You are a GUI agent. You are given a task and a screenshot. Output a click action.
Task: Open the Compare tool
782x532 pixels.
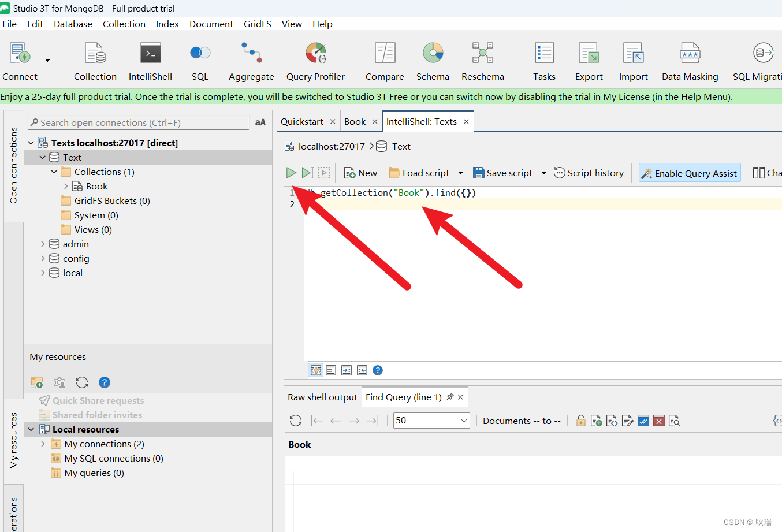[385, 61]
